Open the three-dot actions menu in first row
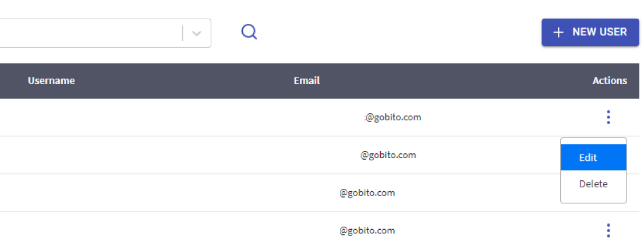644x249 pixels. tap(608, 117)
